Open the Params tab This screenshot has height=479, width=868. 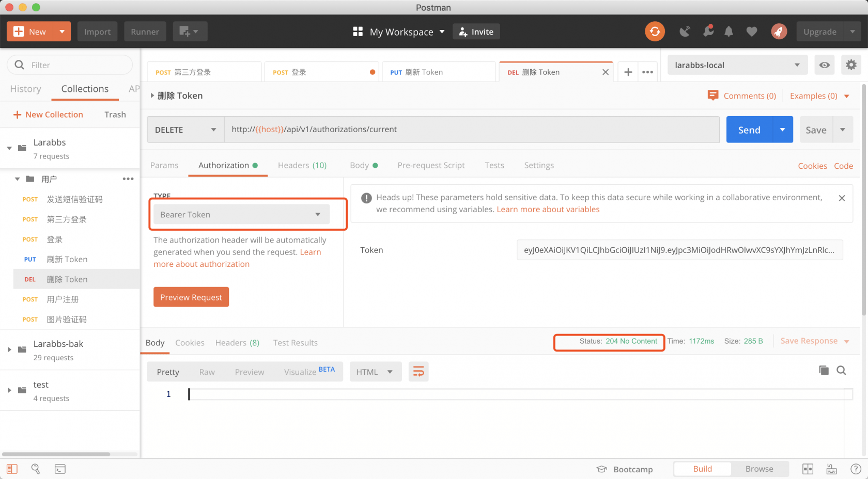tap(164, 165)
